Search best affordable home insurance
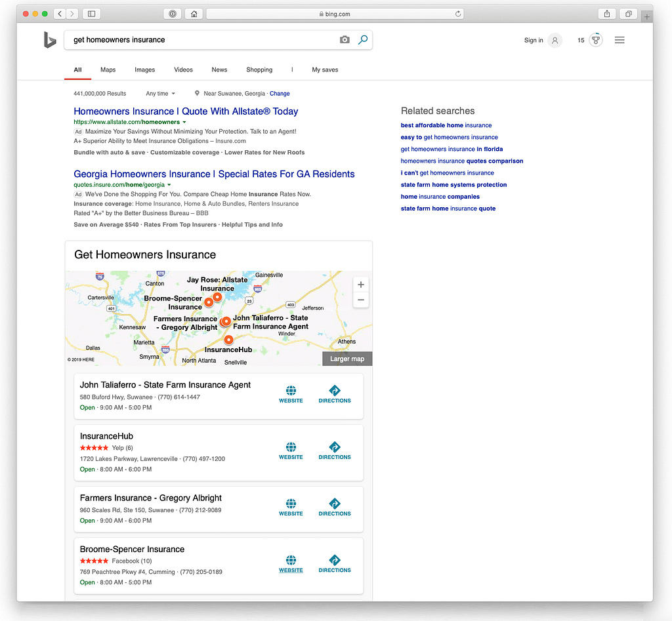Image resolution: width=672 pixels, height=621 pixels. click(x=446, y=125)
